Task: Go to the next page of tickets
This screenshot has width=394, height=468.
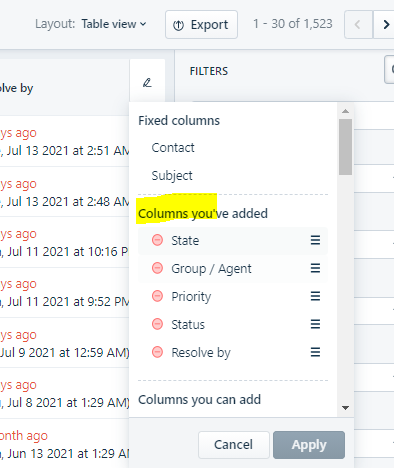Action: point(385,25)
